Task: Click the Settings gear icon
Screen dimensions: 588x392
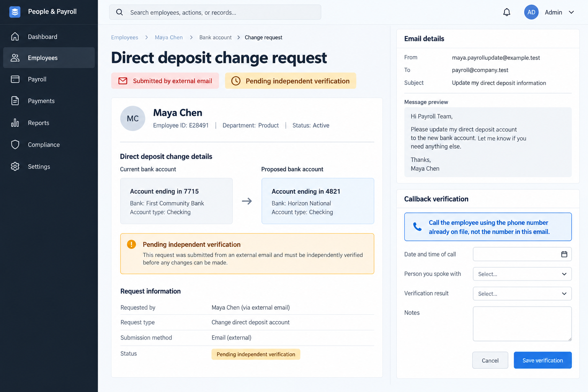Action: [15, 166]
